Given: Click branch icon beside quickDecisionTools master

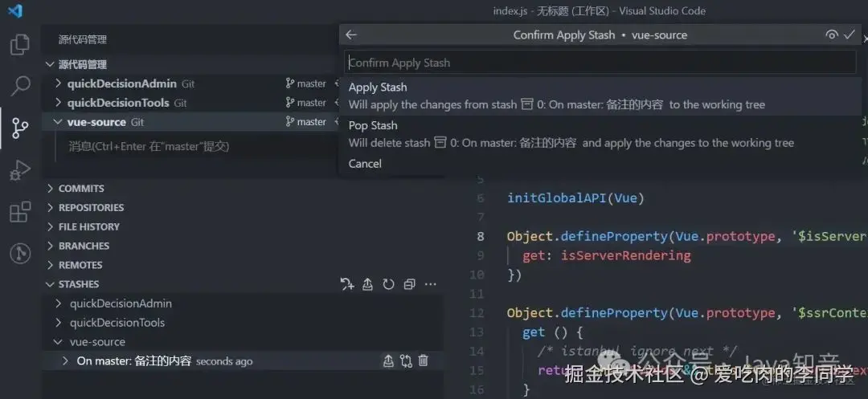Looking at the screenshot, I should pos(290,103).
